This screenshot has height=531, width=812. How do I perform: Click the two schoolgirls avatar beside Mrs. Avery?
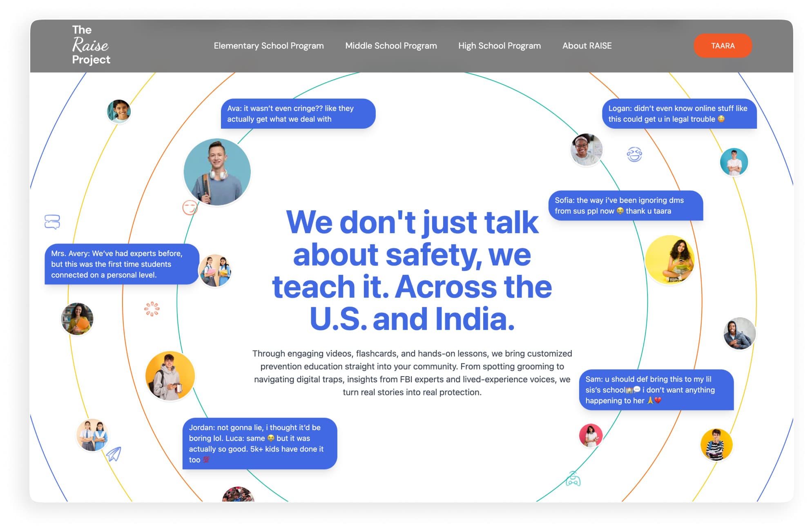point(215,270)
